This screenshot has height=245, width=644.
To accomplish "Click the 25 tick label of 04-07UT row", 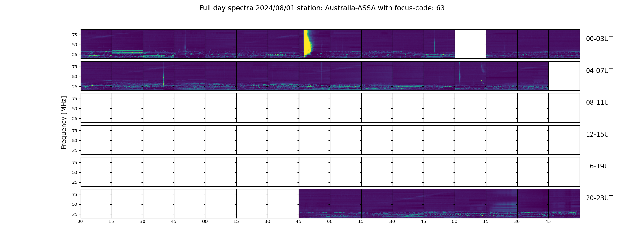I will coord(75,87).
